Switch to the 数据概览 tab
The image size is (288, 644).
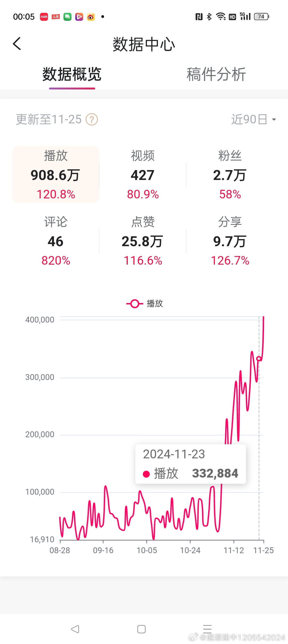(x=72, y=74)
